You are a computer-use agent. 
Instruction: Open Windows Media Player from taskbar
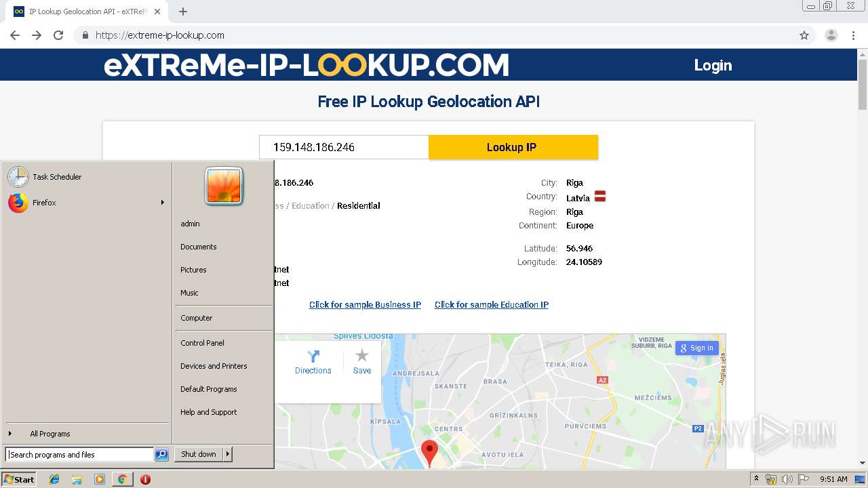(x=100, y=479)
